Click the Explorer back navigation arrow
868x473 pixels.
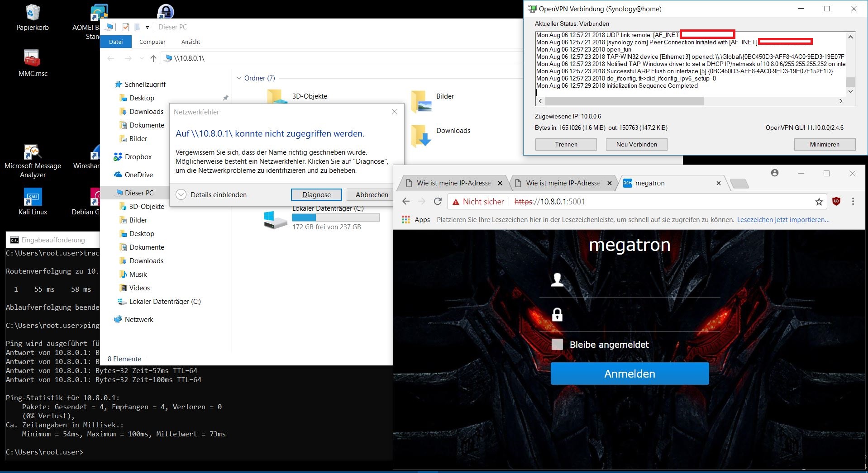111,58
